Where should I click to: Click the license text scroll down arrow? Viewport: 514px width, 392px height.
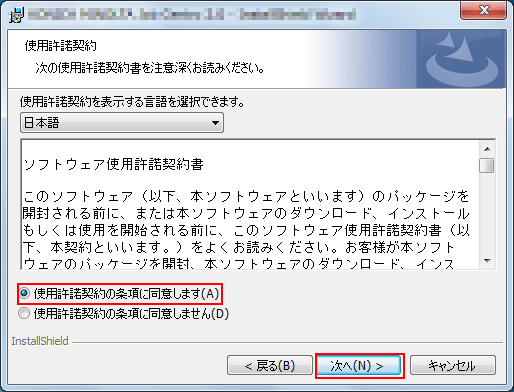pos(487,261)
